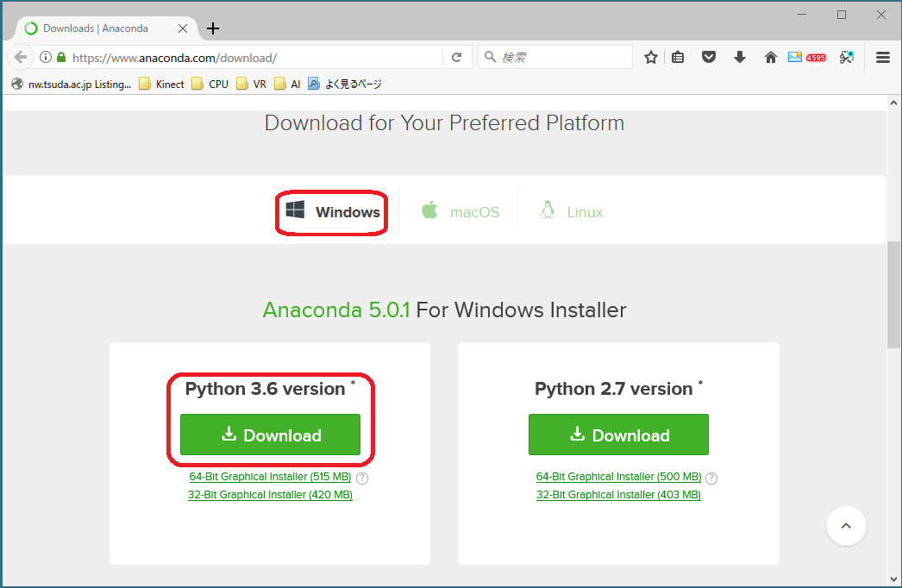This screenshot has height=588, width=902.
Task: Download the Python 2.7 version installer
Action: click(x=618, y=435)
